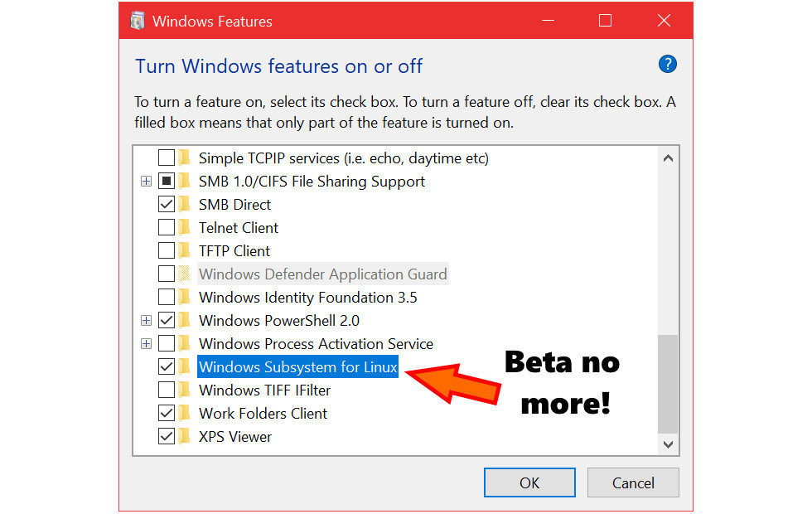812x514 pixels.
Task: Uncheck the SMB Direct checkbox
Action: [x=167, y=204]
